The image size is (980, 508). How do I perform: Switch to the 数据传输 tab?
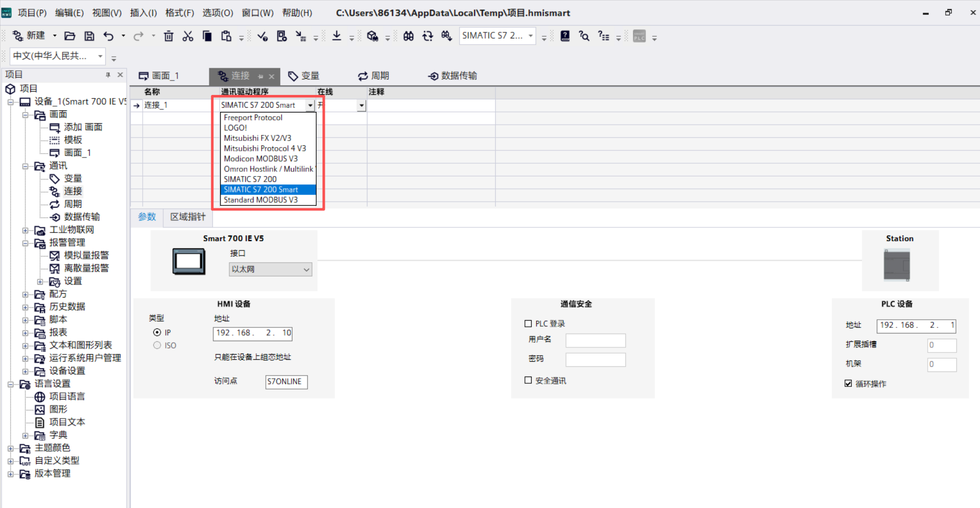pos(453,76)
